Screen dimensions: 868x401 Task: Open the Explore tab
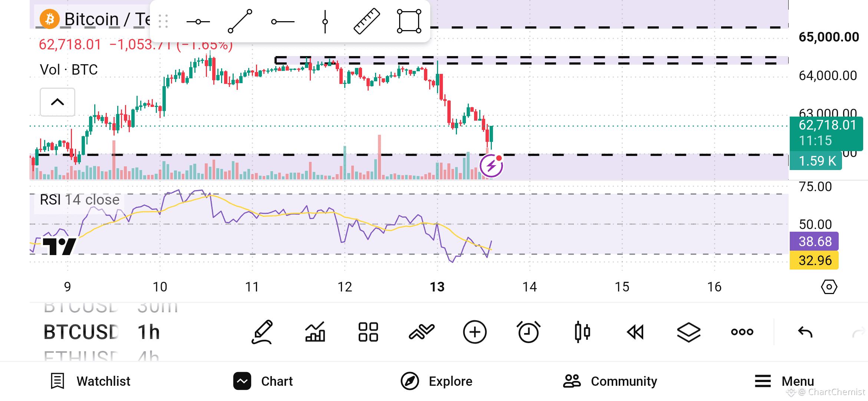pyautogui.click(x=437, y=381)
